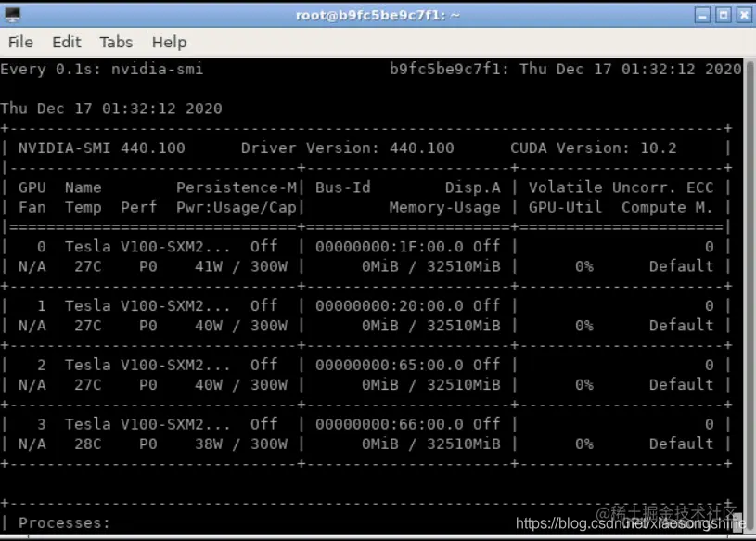Click the 'Driver Version: 440.100' text

coord(348,148)
